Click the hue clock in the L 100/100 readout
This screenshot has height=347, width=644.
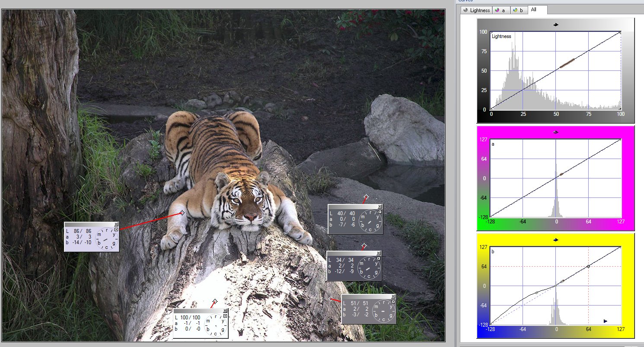click(215, 326)
